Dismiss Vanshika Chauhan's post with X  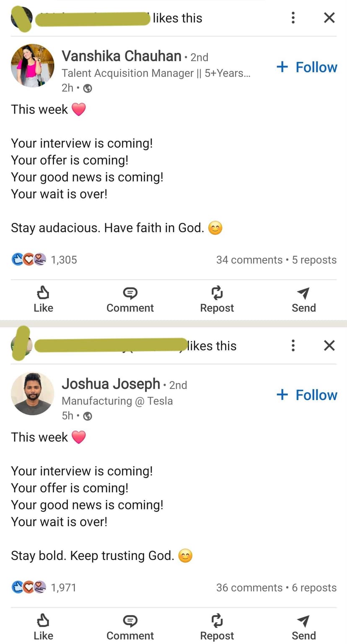coord(329,18)
